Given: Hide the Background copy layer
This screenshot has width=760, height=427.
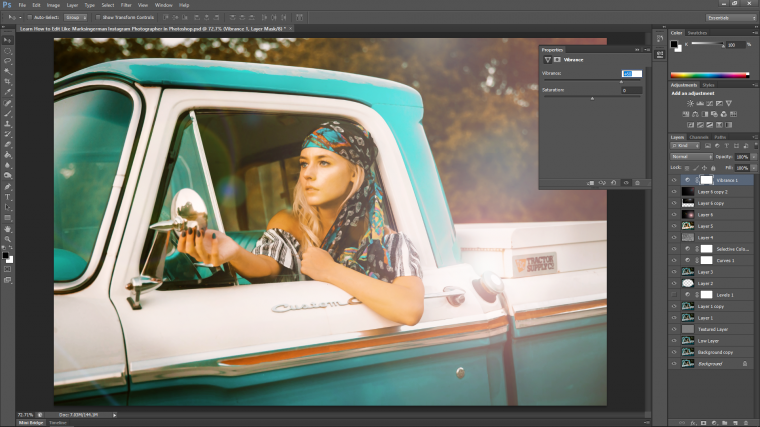Looking at the screenshot, I should (674, 352).
